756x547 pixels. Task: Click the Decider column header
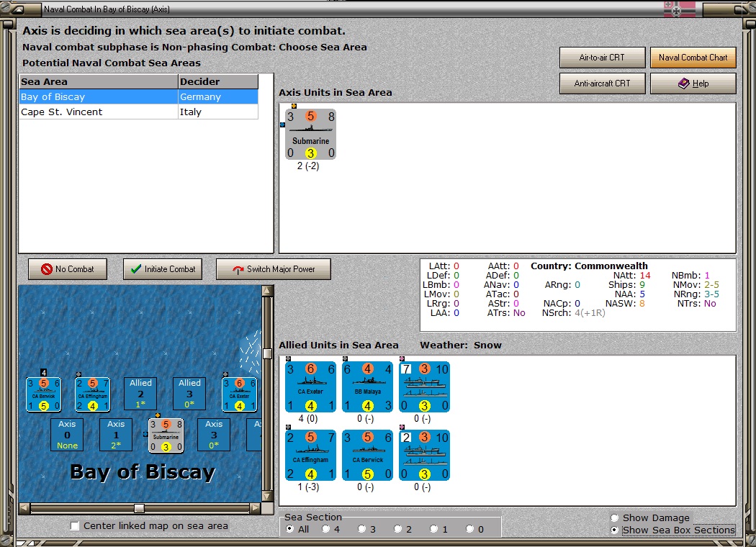point(218,81)
